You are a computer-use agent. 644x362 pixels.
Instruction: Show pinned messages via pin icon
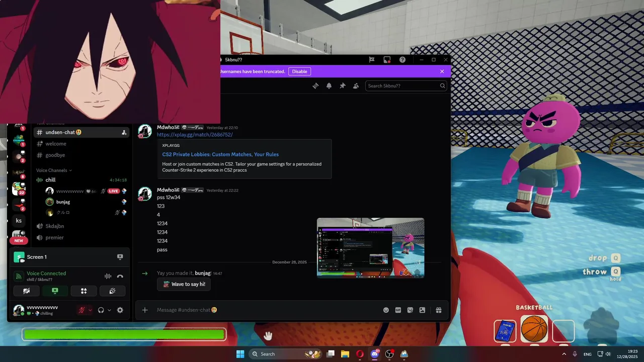point(343,86)
